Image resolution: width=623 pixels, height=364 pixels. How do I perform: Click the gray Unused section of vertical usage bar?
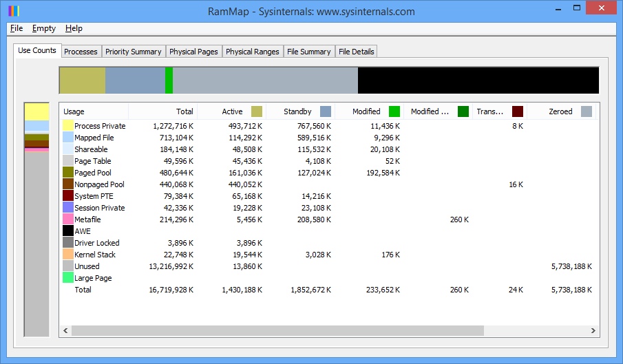point(36,244)
